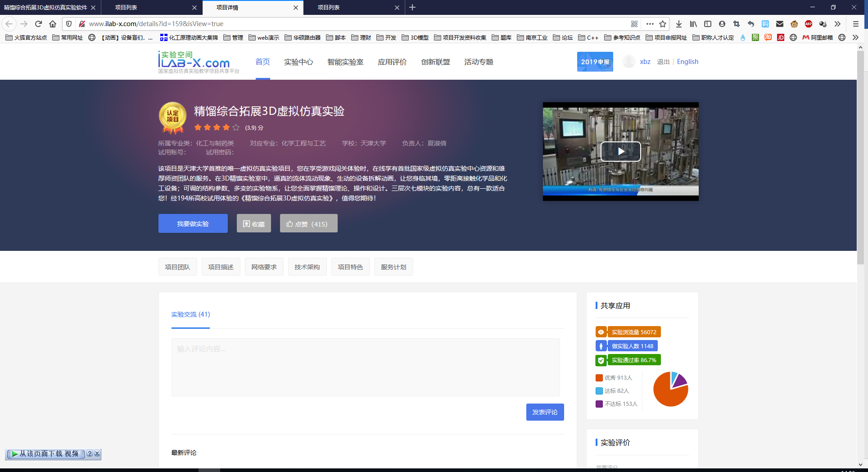Screen dimensions: 868x472
Task: Click the 收藏 favorite button
Action: tap(254, 223)
